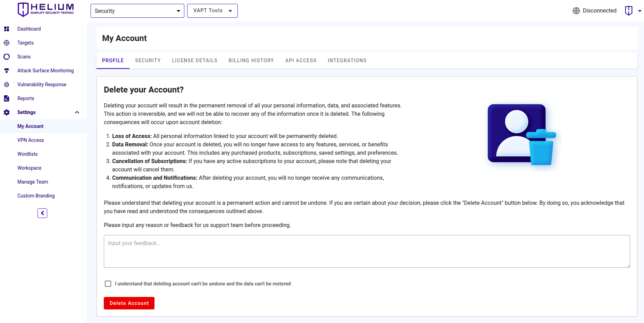Click the Attack Surface Monitoring icon

pyautogui.click(x=7, y=71)
